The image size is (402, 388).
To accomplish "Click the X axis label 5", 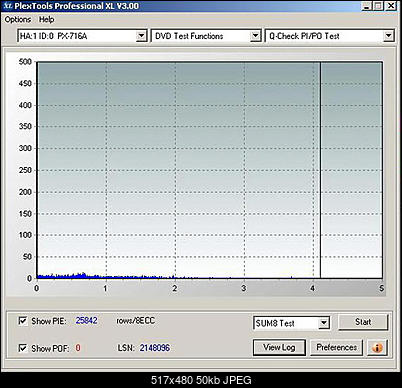I will tap(381, 288).
